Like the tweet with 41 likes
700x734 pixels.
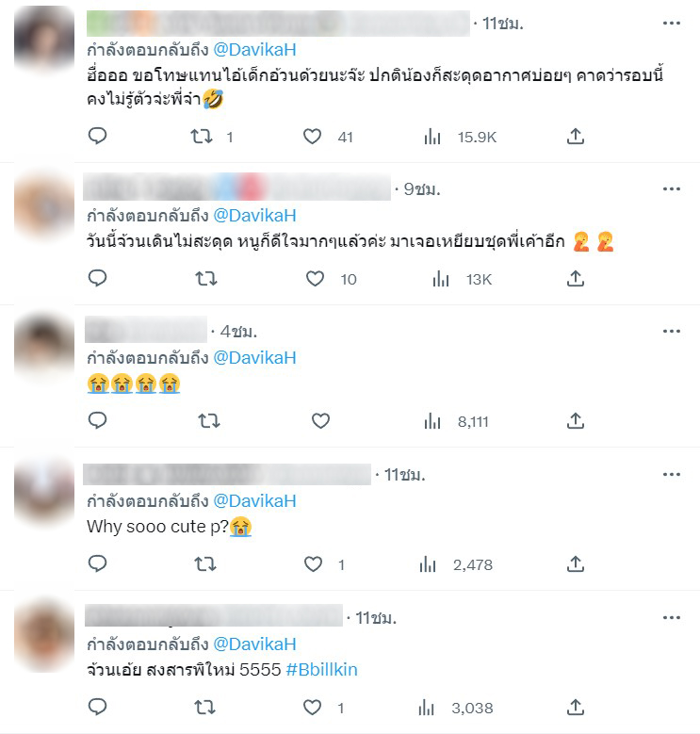pos(312,137)
